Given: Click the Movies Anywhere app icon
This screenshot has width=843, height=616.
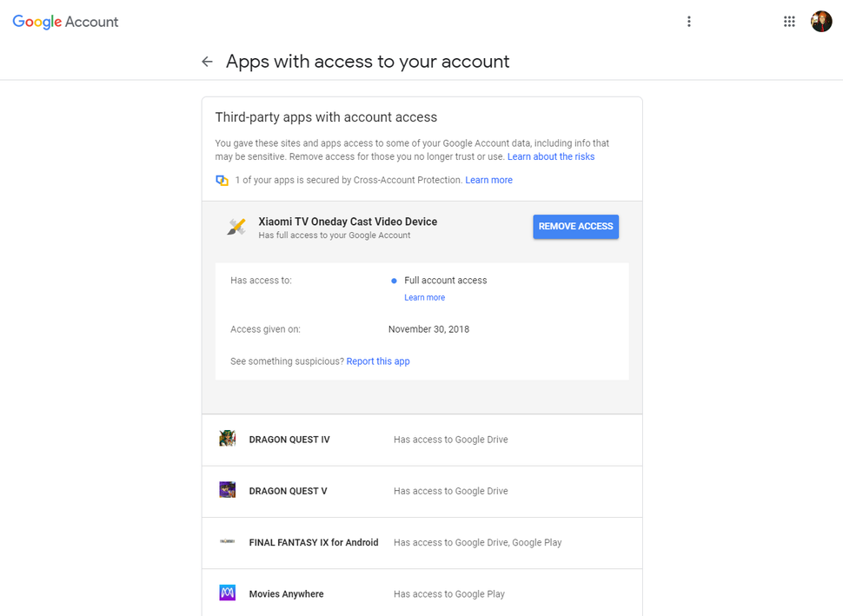Looking at the screenshot, I should (227, 593).
